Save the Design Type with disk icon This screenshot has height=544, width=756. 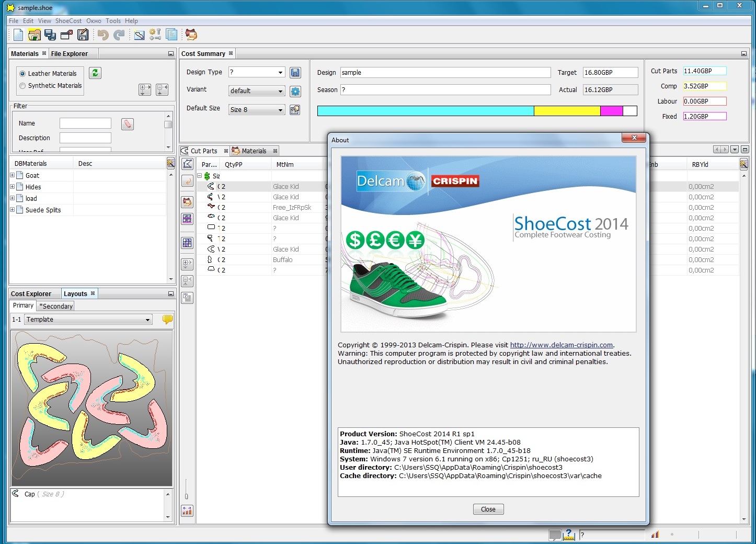click(x=295, y=72)
